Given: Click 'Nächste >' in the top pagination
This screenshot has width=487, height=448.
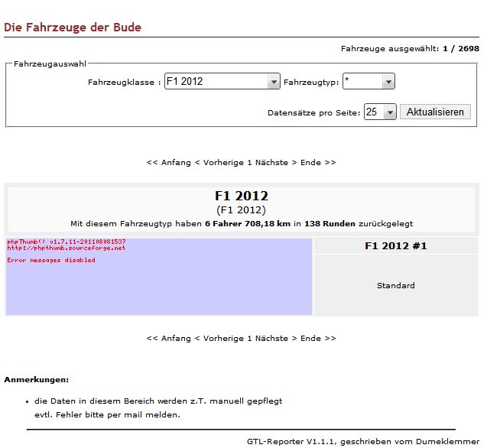Looking at the screenshot, I should point(271,163).
